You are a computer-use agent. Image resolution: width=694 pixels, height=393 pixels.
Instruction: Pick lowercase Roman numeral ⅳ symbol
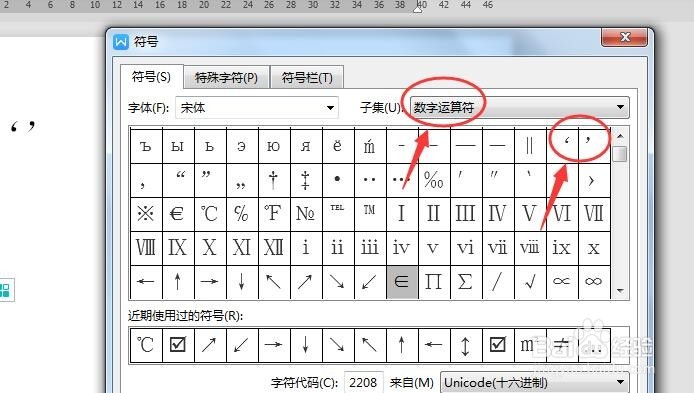click(401, 248)
